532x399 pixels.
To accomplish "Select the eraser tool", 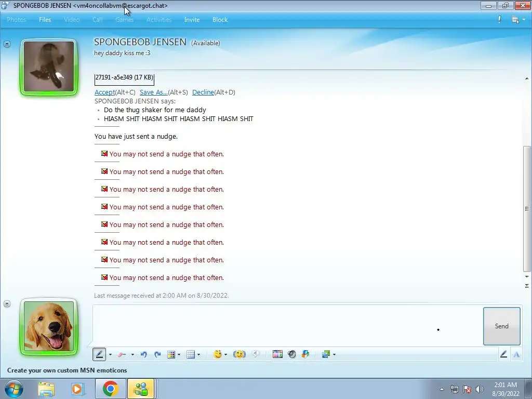I will [122, 354].
